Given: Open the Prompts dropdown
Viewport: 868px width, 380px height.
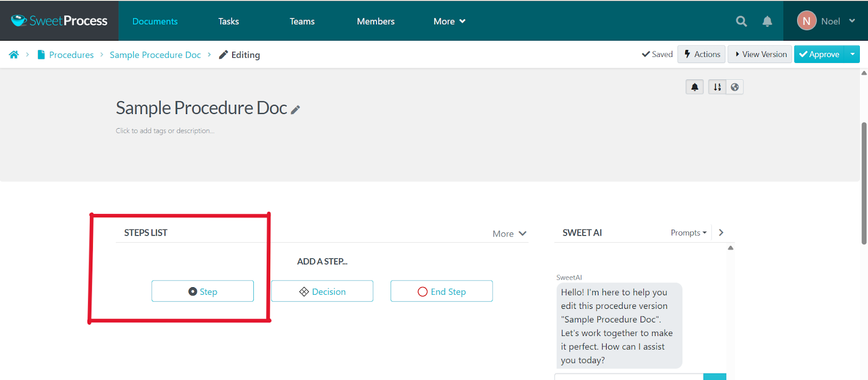Looking at the screenshot, I should point(688,232).
